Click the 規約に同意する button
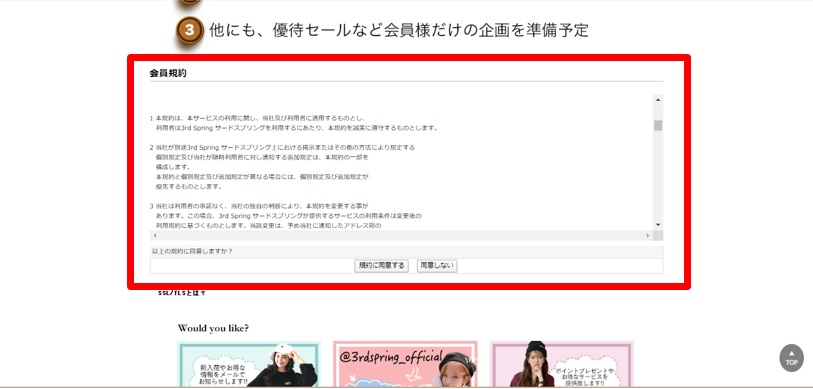The width and height of the screenshot is (813, 389). (381, 266)
